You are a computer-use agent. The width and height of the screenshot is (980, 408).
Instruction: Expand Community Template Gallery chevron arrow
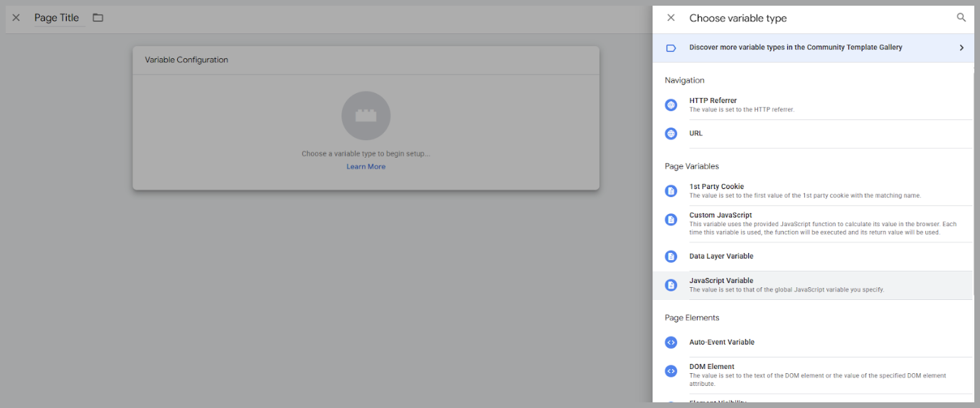962,48
